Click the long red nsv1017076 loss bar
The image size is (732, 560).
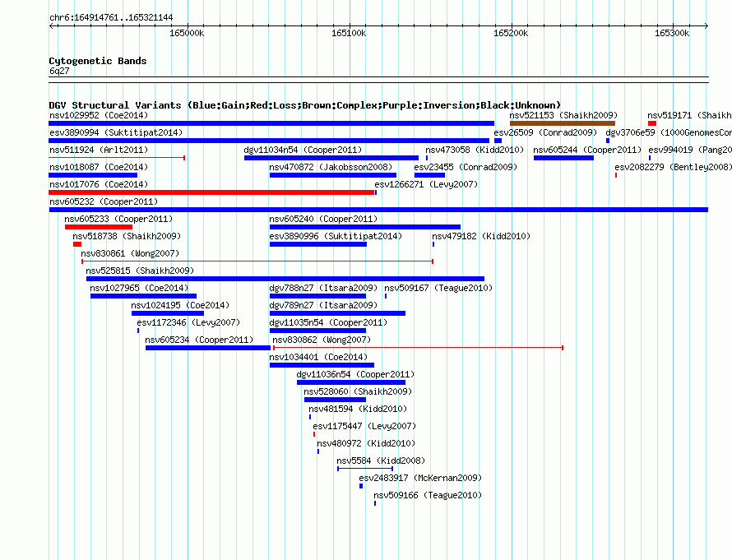click(211, 192)
